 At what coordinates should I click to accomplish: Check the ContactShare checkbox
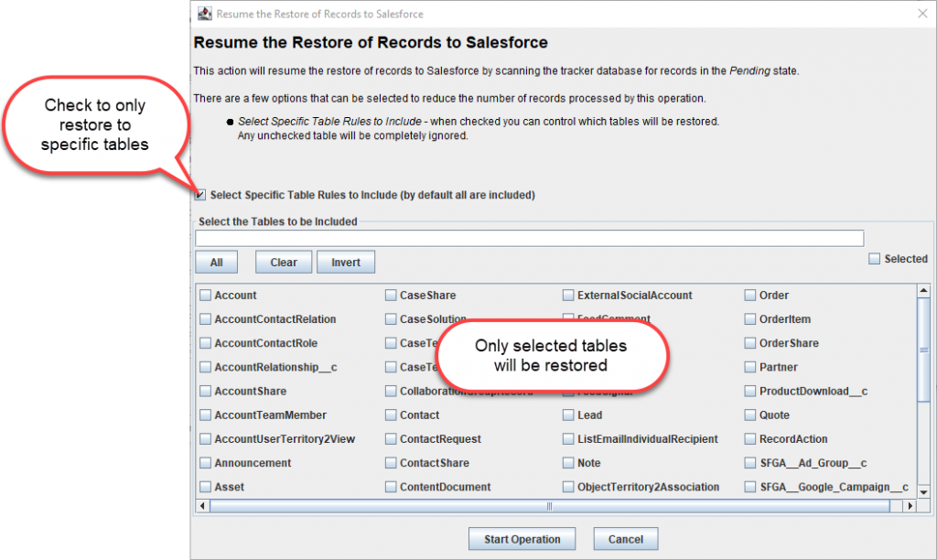[x=391, y=463]
